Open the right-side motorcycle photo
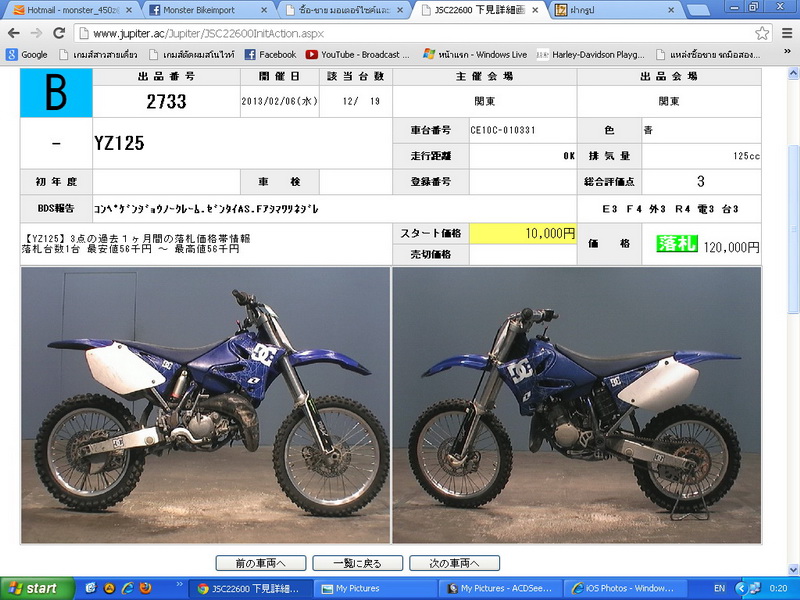Image resolution: width=800 pixels, height=600 pixels. tap(577, 405)
